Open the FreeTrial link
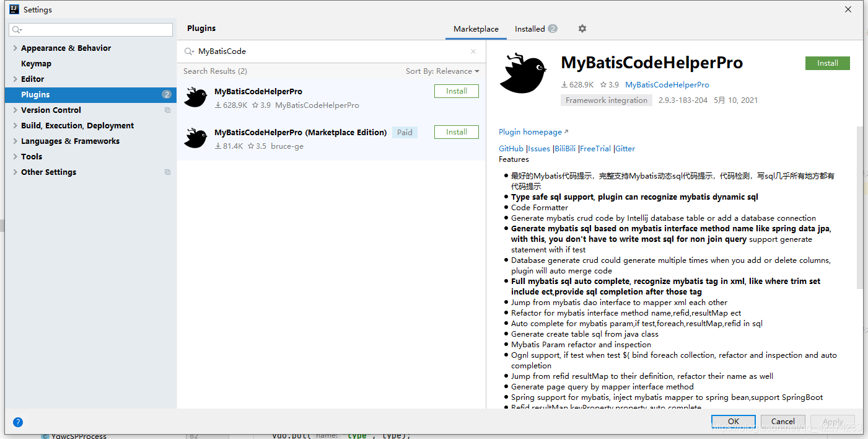 point(595,149)
